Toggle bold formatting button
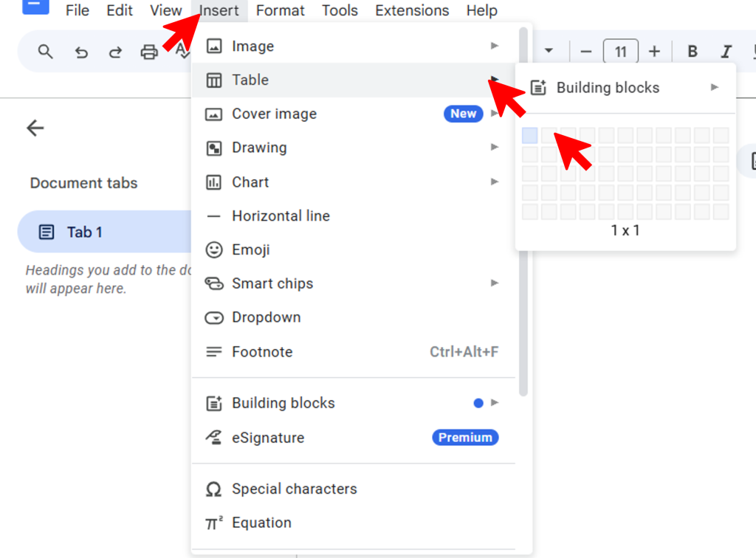The width and height of the screenshot is (756, 558). 693,52
